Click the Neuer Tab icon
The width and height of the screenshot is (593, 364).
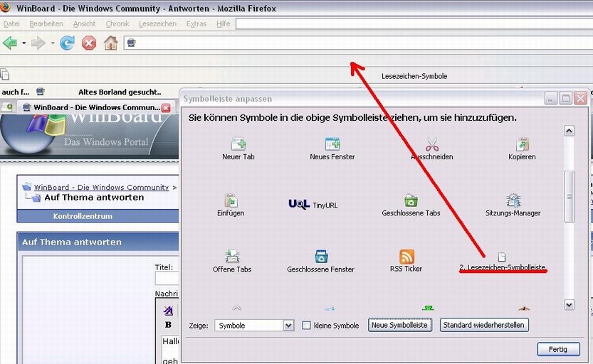pyautogui.click(x=238, y=144)
